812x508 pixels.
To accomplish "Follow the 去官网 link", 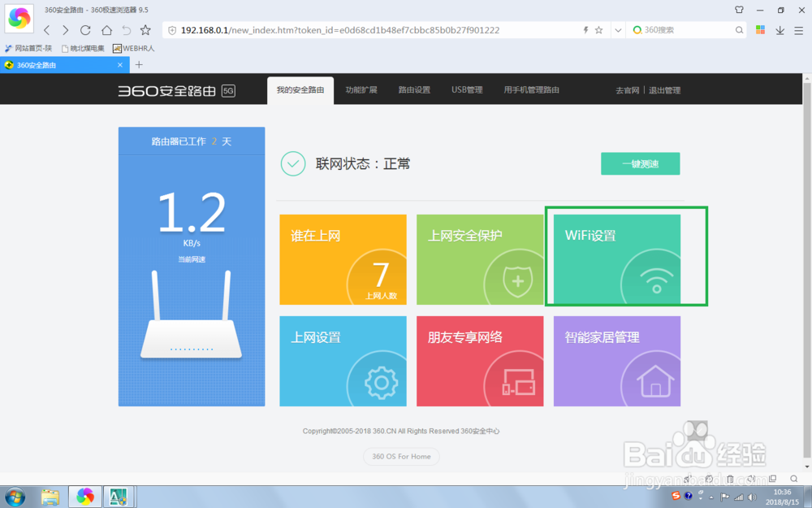I will [x=627, y=90].
